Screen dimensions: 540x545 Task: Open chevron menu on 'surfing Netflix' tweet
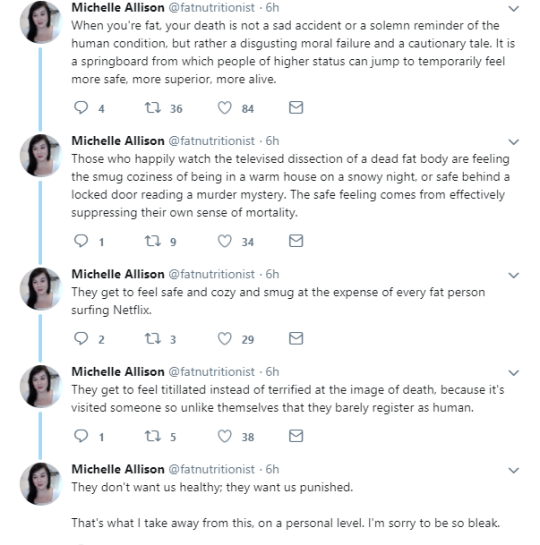pos(514,275)
